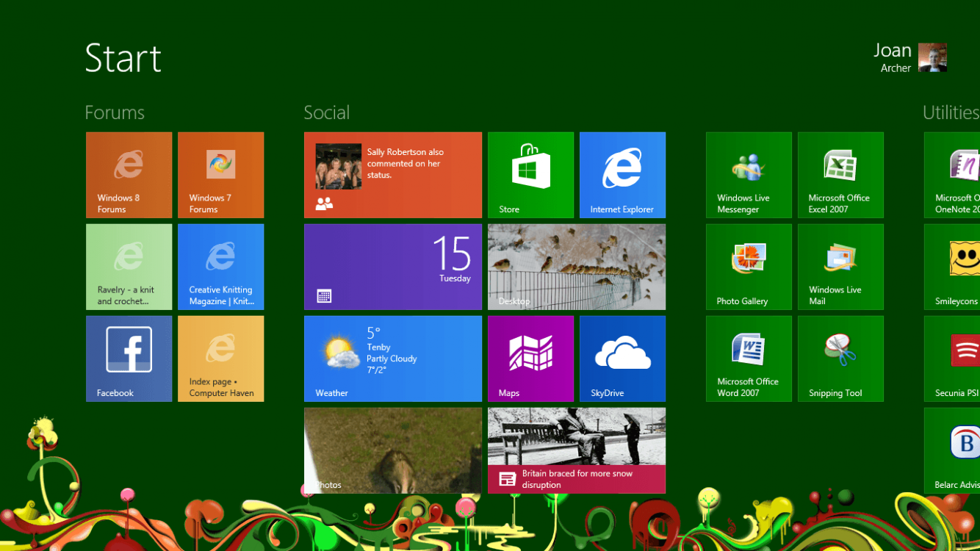Open the Britain snow disruption news tile

[x=576, y=450]
